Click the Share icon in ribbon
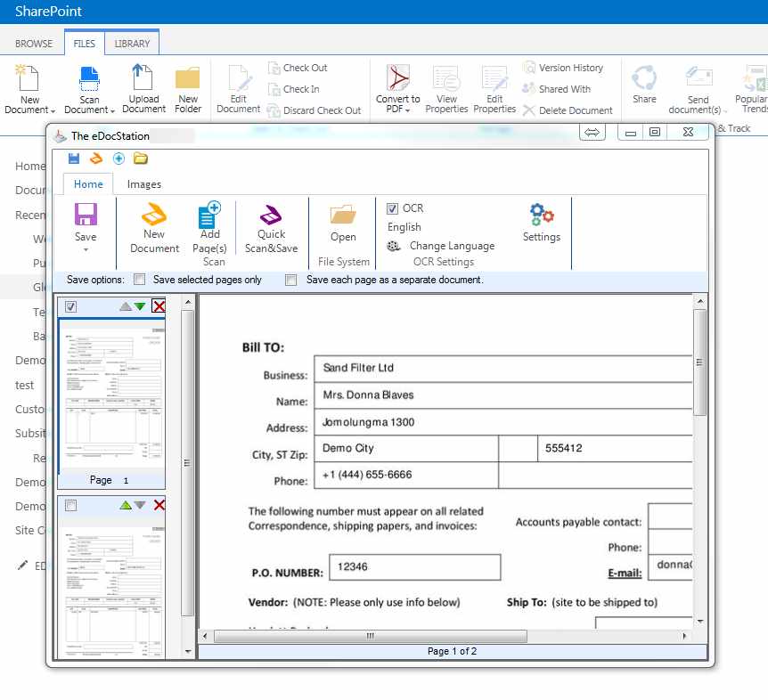The height and width of the screenshot is (700, 768). tap(644, 77)
